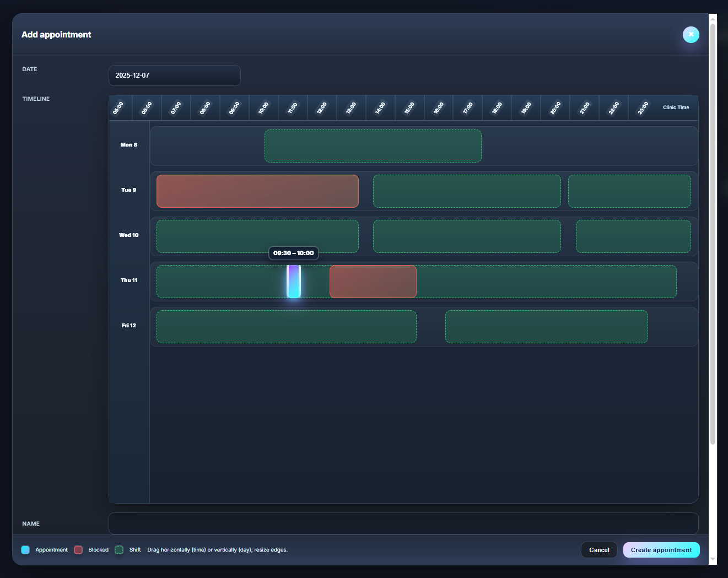Click the Thu 11 row label
This screenshot has width=728, height=578.
(128, 280)
